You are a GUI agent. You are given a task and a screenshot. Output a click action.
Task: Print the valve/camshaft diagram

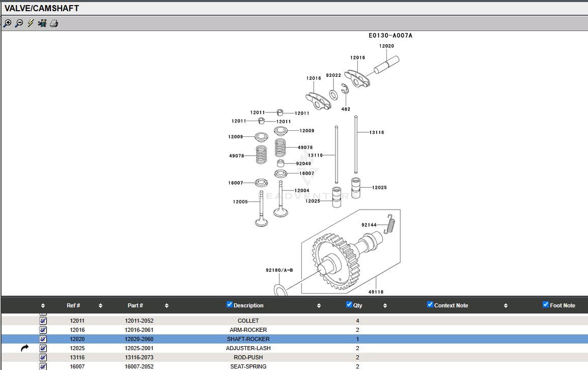pos(54,23)
